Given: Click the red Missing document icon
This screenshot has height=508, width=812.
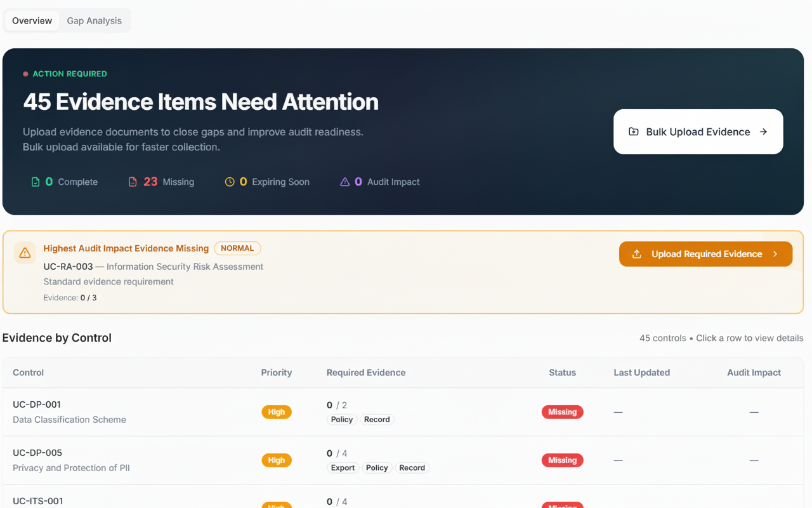Looking at the screenshot, I should click(x=133, y=182).
